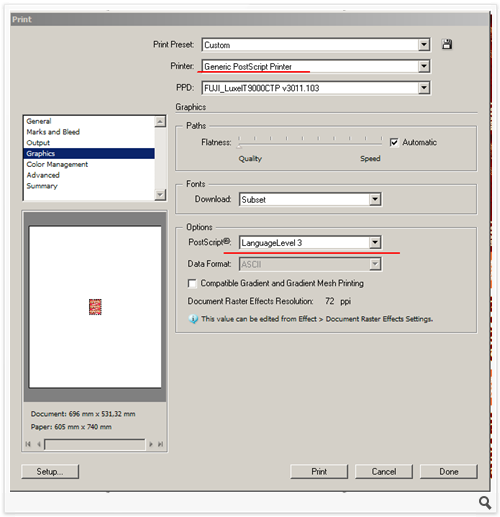Viewport: 500px width, 517px height.
Task: Click the Flatness slider track
Action: pos(310,144)
